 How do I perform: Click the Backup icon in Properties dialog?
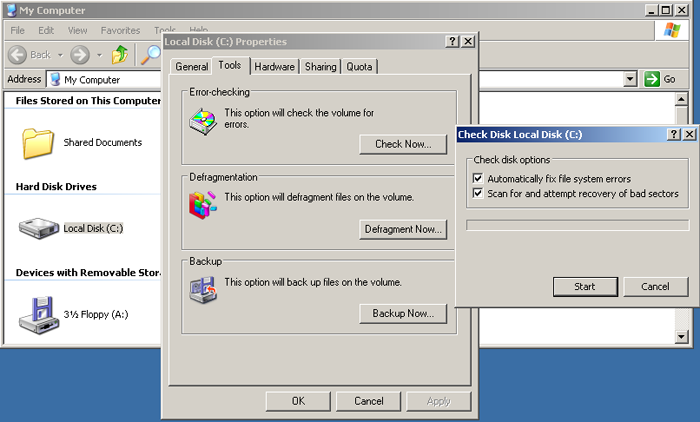(203, 289)
